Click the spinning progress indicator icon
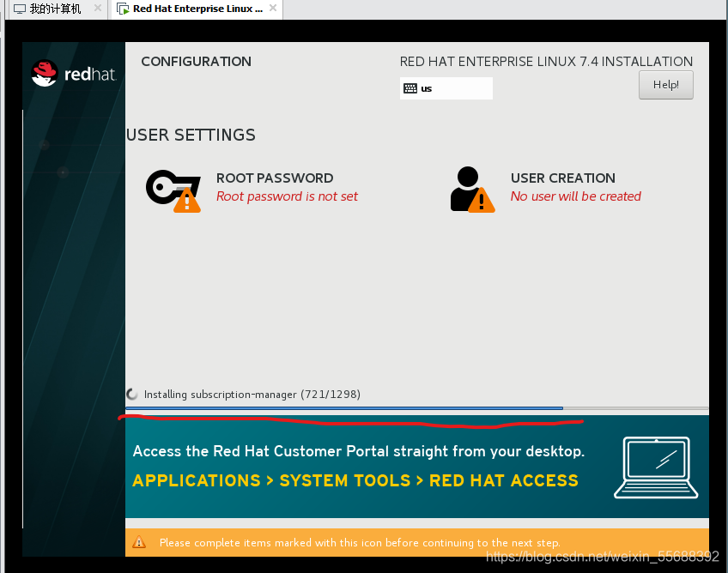This screenshot has width=728, height=573. tap(132, 395)
